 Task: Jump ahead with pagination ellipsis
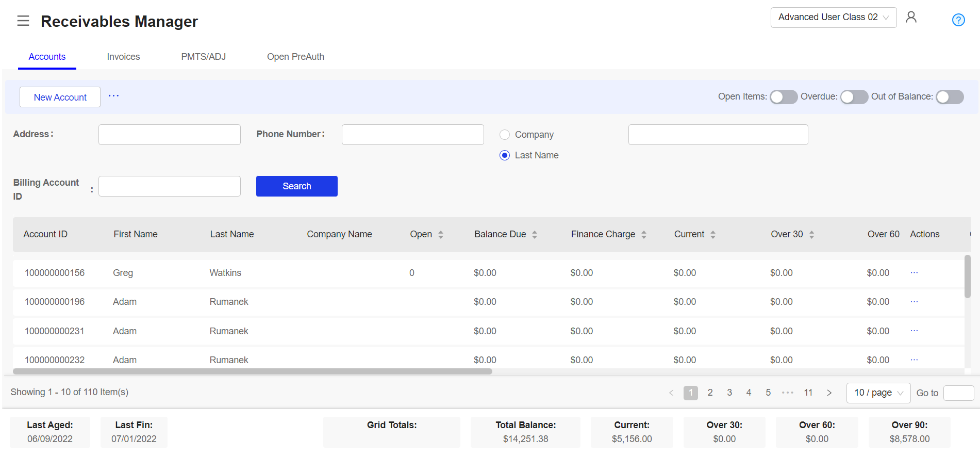(788, 393)
